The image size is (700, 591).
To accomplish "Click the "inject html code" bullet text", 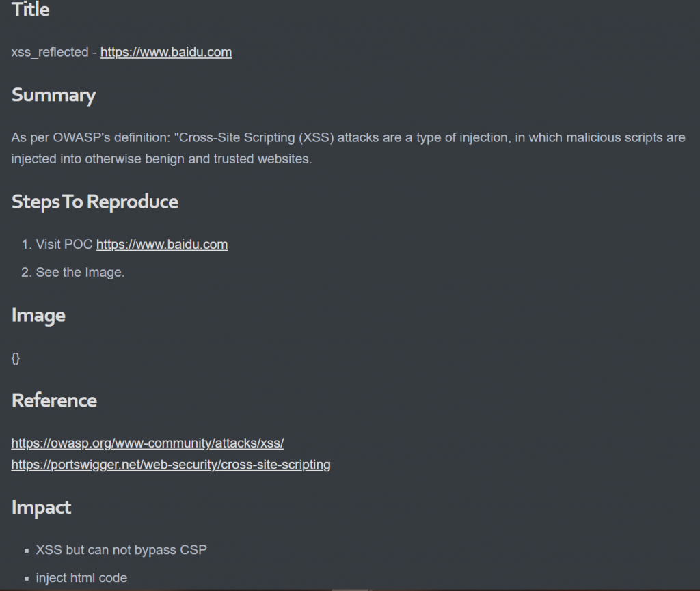I will pos(81,578).
